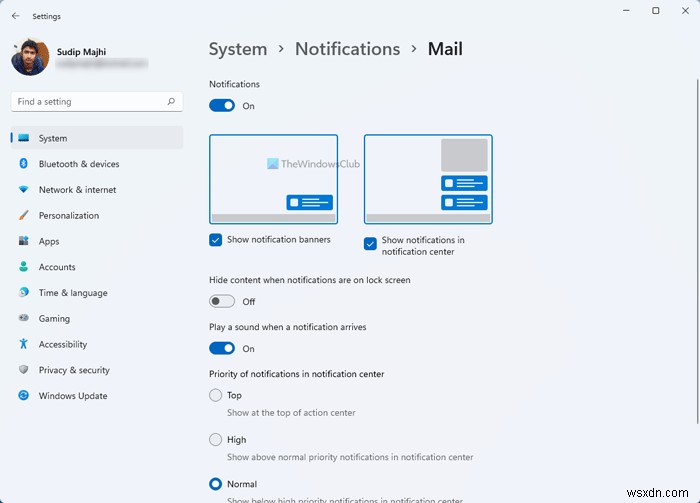This screenshot has height=503, width=700.
Task: Open Accessibility settings
Action: click(x=97, y=344)
